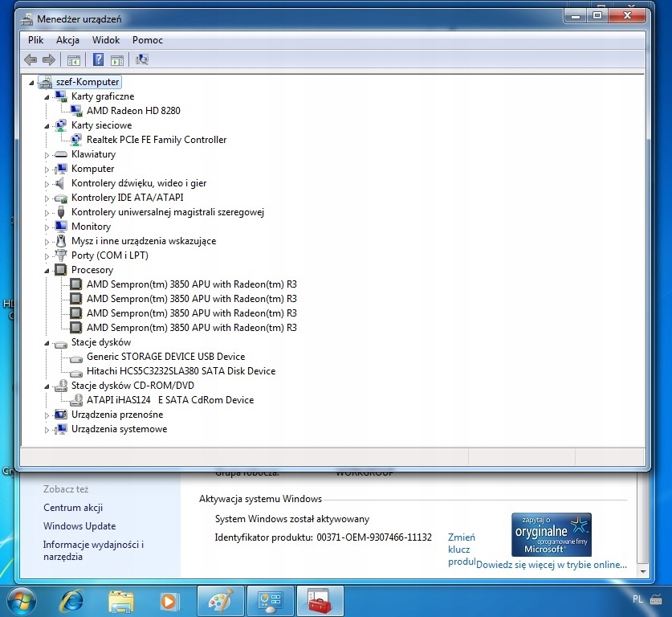Toggle the console tree pane toolbar icon
672x617 pixels.
click(73, 60)
